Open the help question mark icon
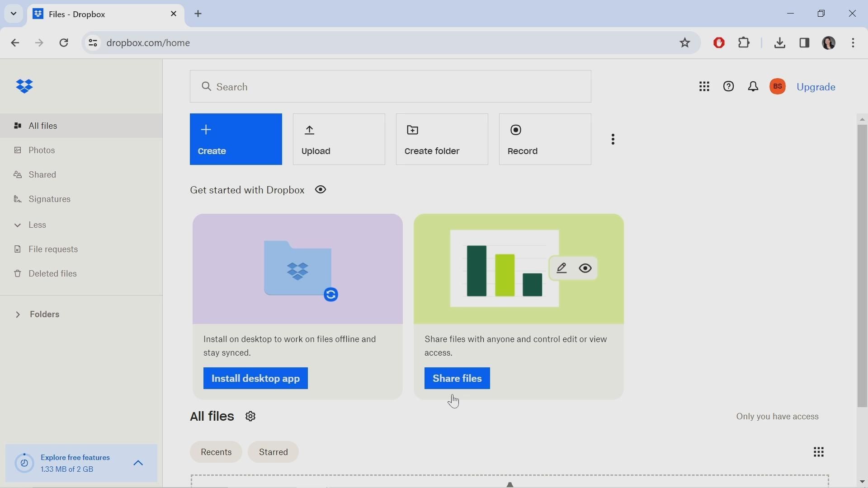Viewport: 868px width, 488px height. 728,87
